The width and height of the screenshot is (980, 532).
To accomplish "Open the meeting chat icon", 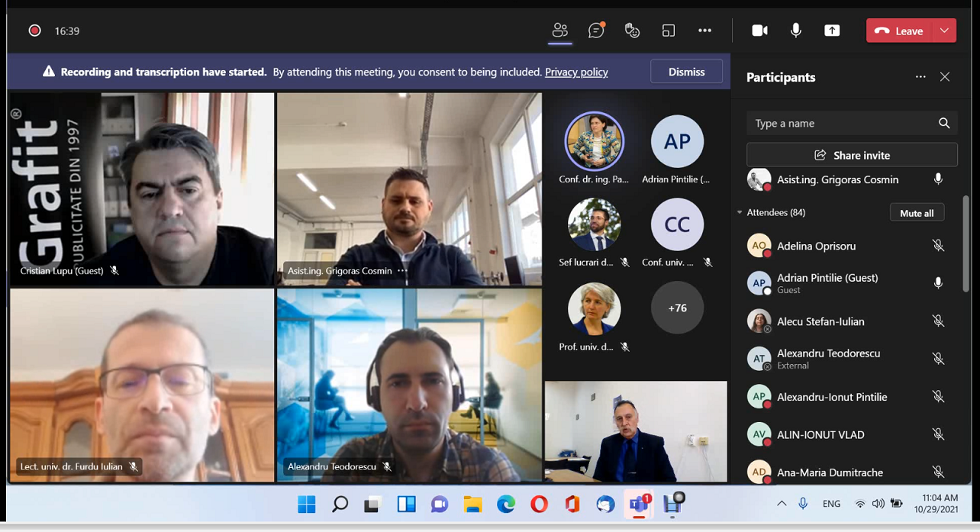I will click(x=596, y=31).
